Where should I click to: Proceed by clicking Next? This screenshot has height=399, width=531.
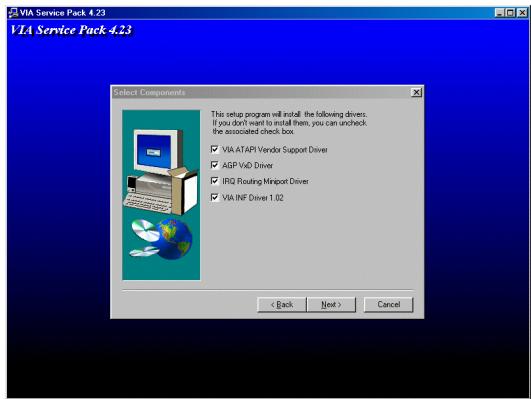(331, 304)
